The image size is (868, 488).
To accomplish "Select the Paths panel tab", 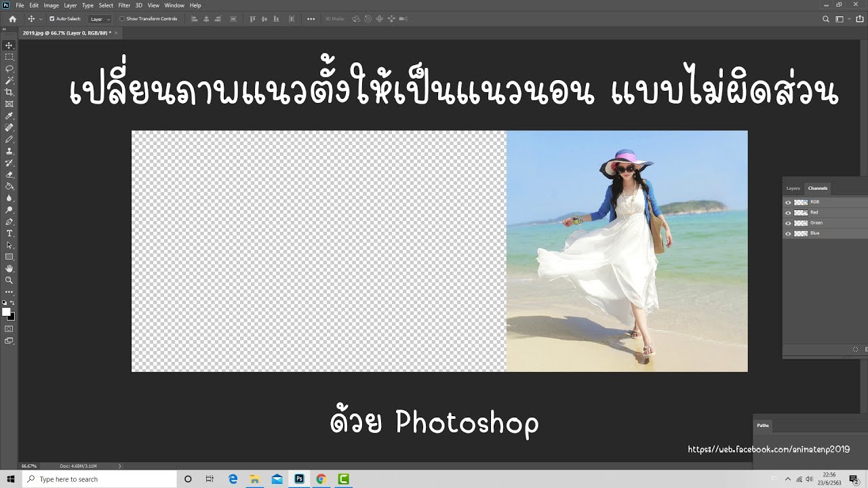I will [x=763, y=426].
